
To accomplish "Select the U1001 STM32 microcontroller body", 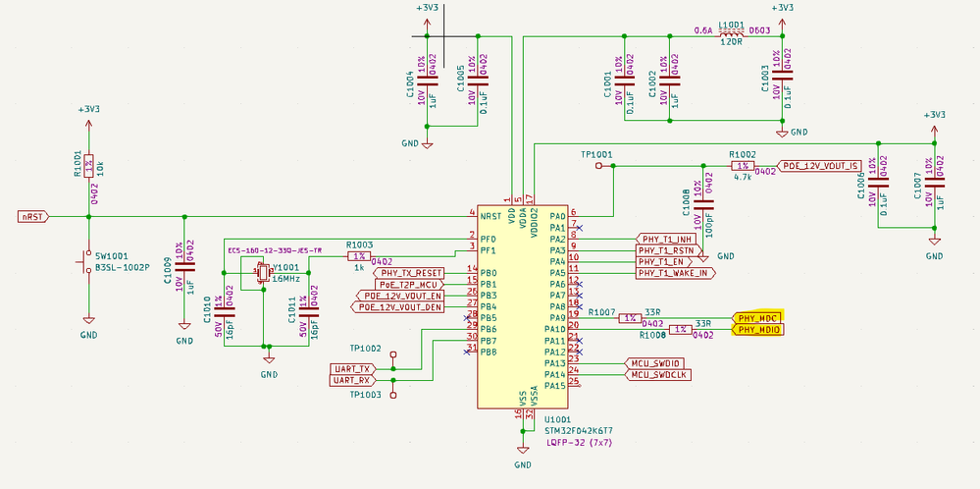I will [523, 306].
